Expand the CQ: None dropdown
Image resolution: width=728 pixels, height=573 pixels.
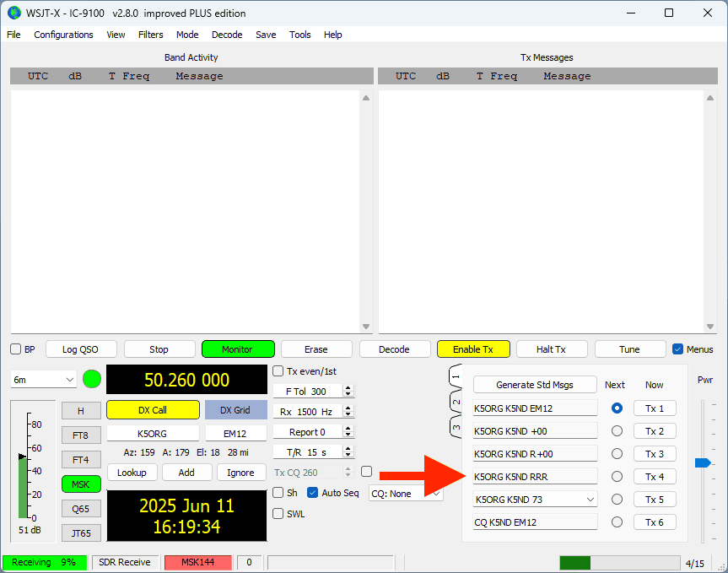tap(406, 494)
